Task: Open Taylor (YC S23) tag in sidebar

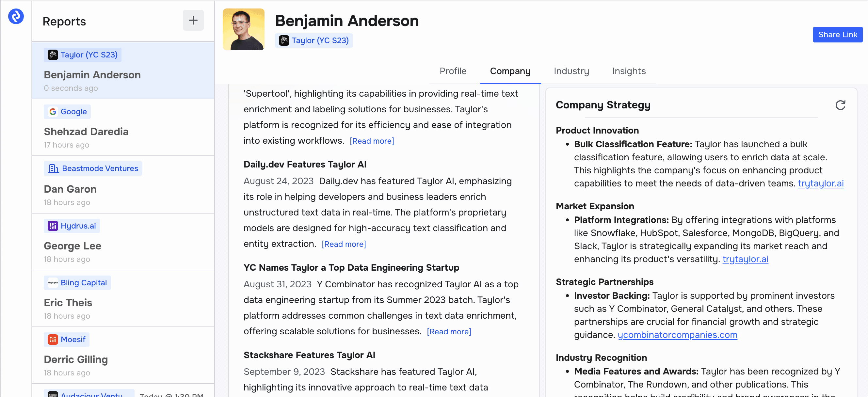Action: pos(82,55)
